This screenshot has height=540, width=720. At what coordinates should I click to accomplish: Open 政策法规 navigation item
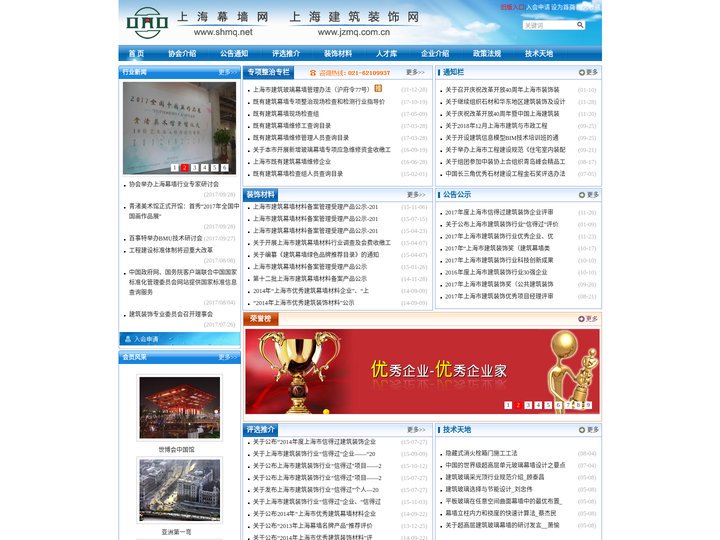pyautogui.click(x=487, y=53)
